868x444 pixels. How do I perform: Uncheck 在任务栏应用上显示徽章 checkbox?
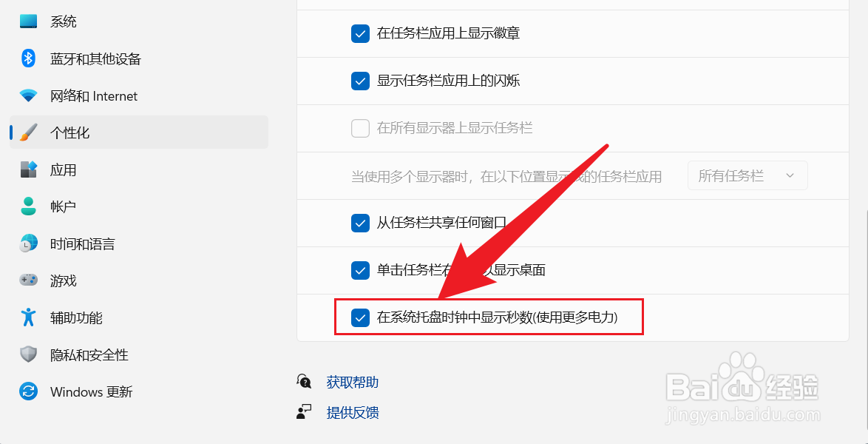[x=360, y=34]
